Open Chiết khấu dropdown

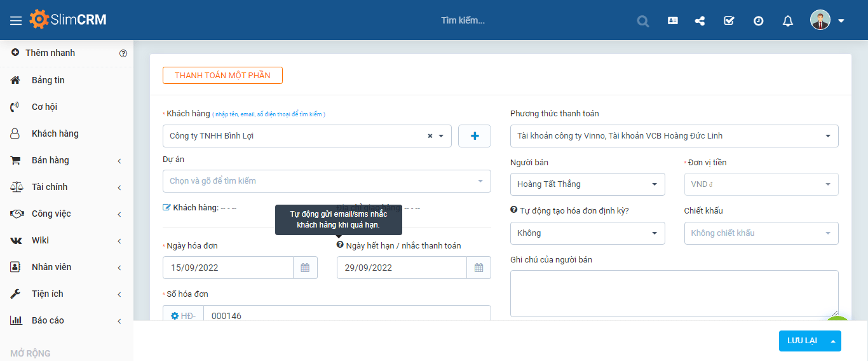[x=761, y=233]
